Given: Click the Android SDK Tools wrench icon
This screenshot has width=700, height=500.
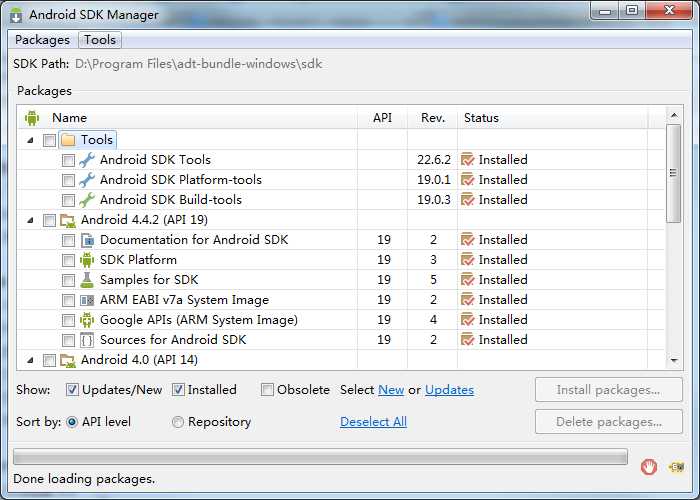Looking at the screenshot, I should pos(87,160).
